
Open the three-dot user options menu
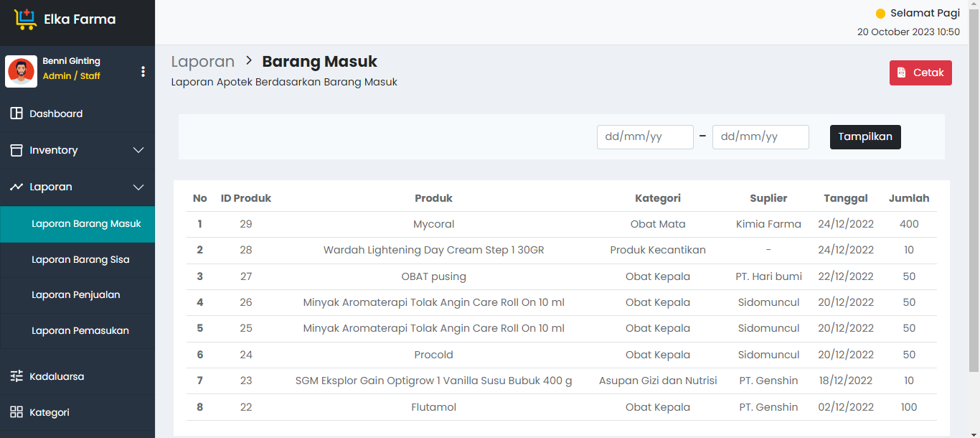tap(143, 72)
